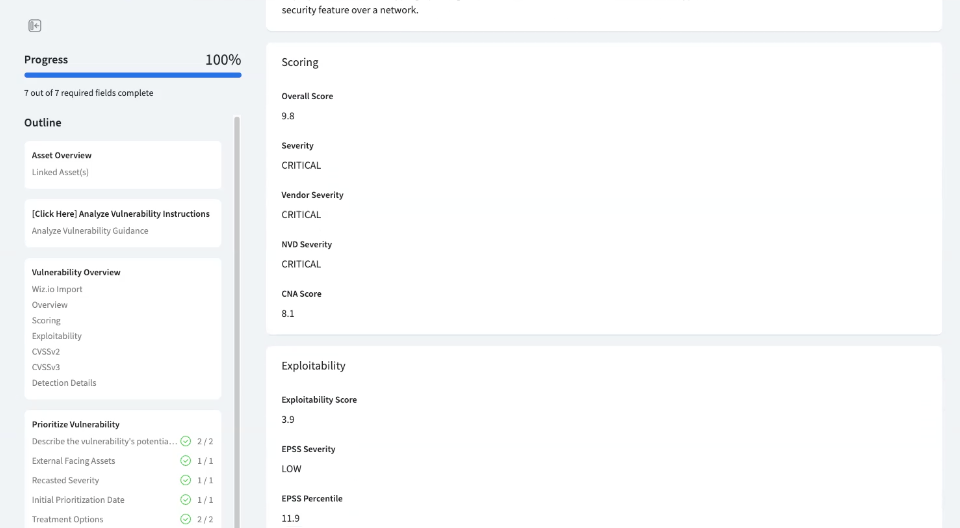960x528 pixels.
Task: Select External Facing Assets outline item
Action: coord(73,461)
